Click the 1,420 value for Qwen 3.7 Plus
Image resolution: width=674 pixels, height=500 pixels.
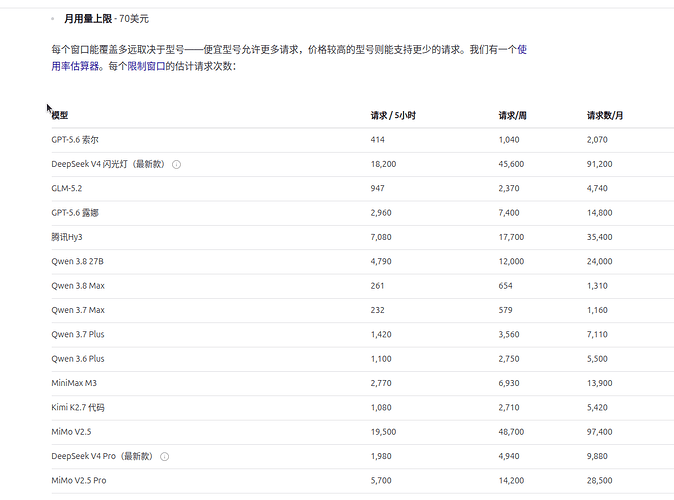381,334
